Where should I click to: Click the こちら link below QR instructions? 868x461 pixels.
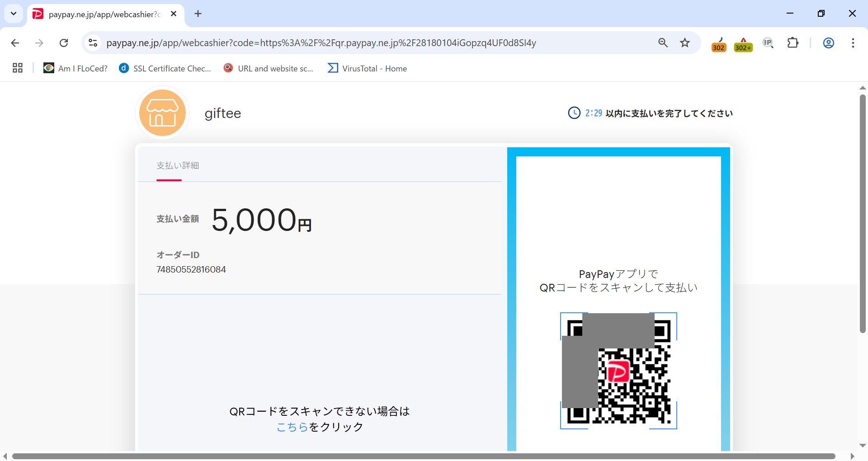click(x=292, y=427)
